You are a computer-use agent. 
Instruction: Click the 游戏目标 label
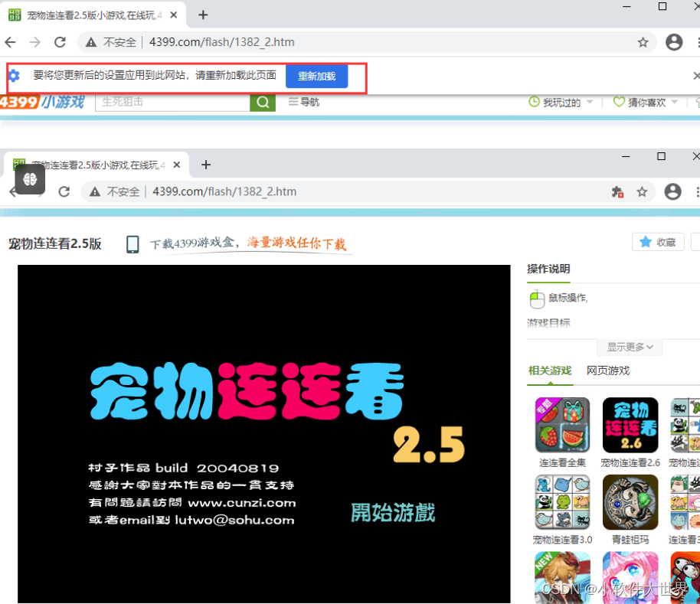pos(548,323)
